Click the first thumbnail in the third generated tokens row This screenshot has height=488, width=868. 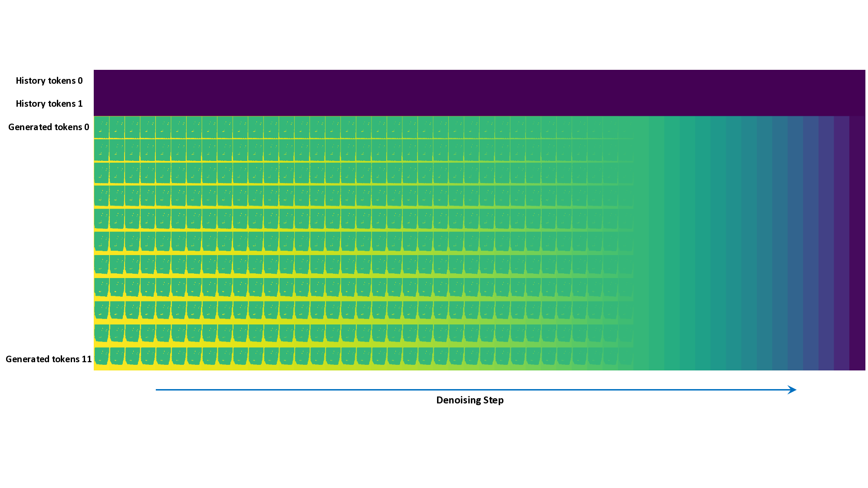102,173
